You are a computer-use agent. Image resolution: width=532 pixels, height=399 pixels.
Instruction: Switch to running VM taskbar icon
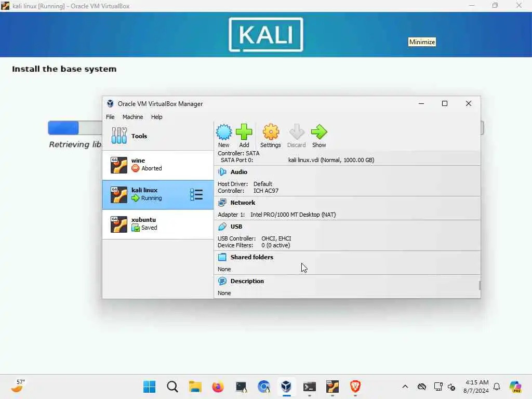pyautogui.click(x=332, y=387)
